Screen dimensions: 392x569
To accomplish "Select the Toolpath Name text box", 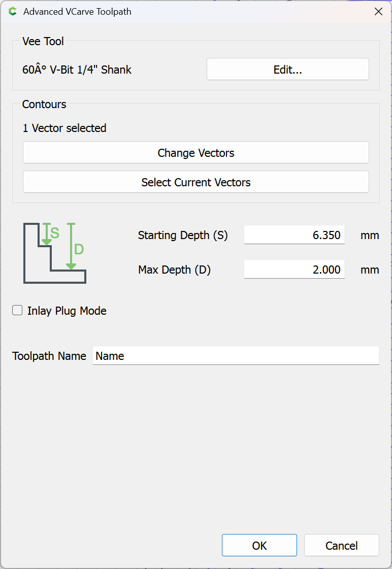I will pyautogui.click(x=236, y=356).
